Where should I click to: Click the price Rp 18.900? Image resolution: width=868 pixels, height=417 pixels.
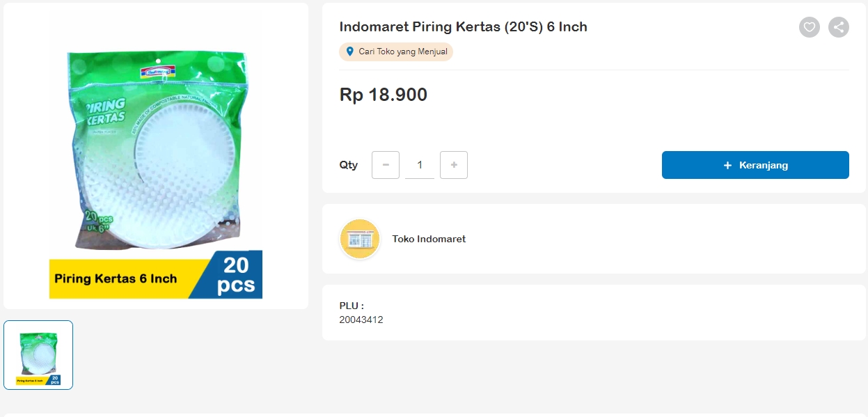(x=383, y=95)
